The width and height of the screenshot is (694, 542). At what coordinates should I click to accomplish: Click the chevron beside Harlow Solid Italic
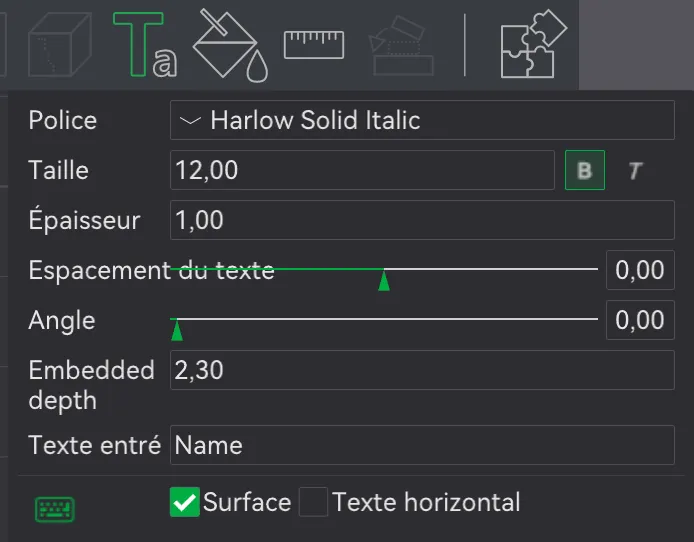190,120
